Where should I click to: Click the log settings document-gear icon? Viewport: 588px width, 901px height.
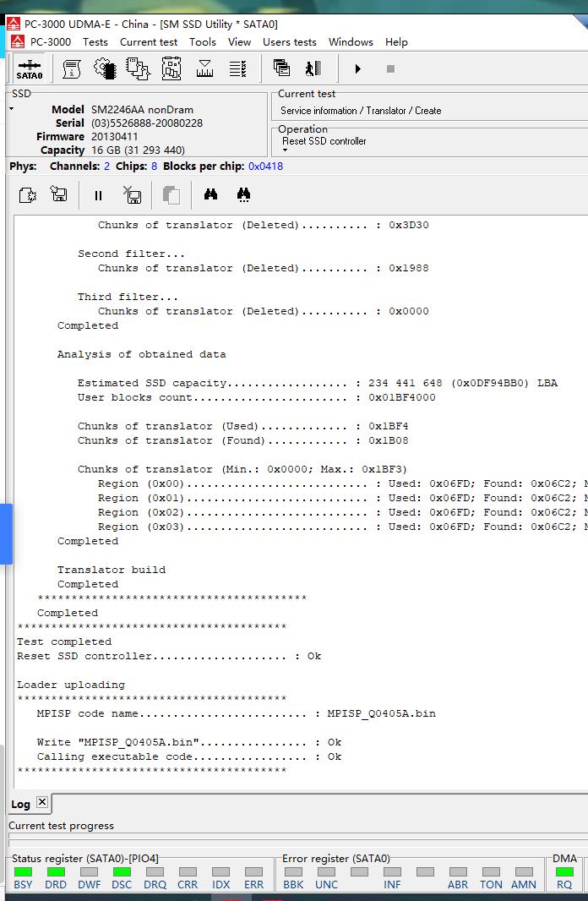[28, 194]
